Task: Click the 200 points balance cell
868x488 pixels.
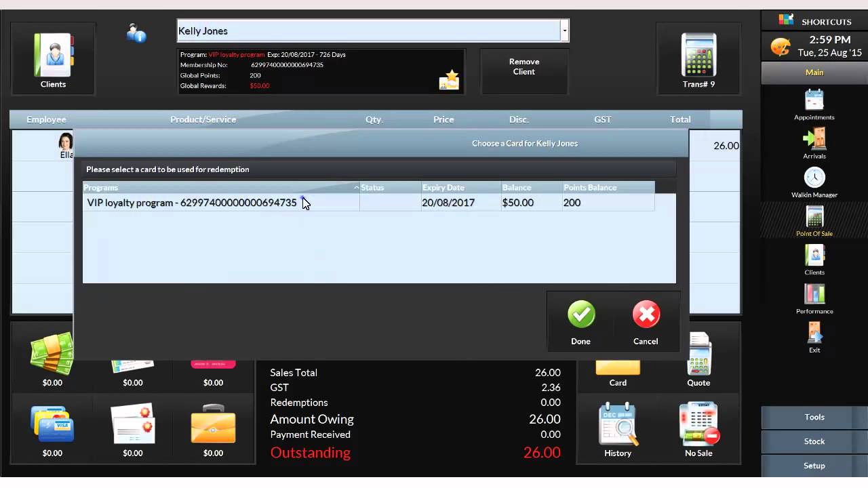Action: click(608, 202)
